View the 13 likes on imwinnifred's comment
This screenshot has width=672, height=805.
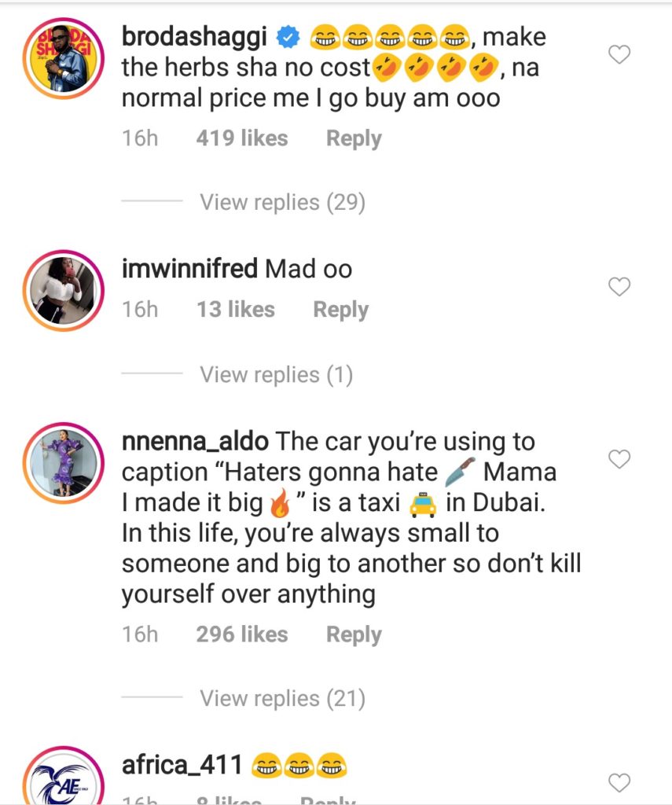tap(235, 310)
